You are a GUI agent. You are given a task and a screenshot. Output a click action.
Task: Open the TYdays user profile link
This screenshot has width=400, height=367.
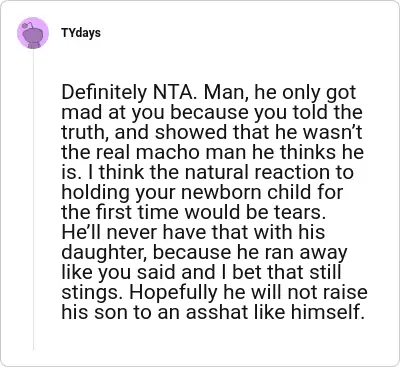tap(81, 33)
